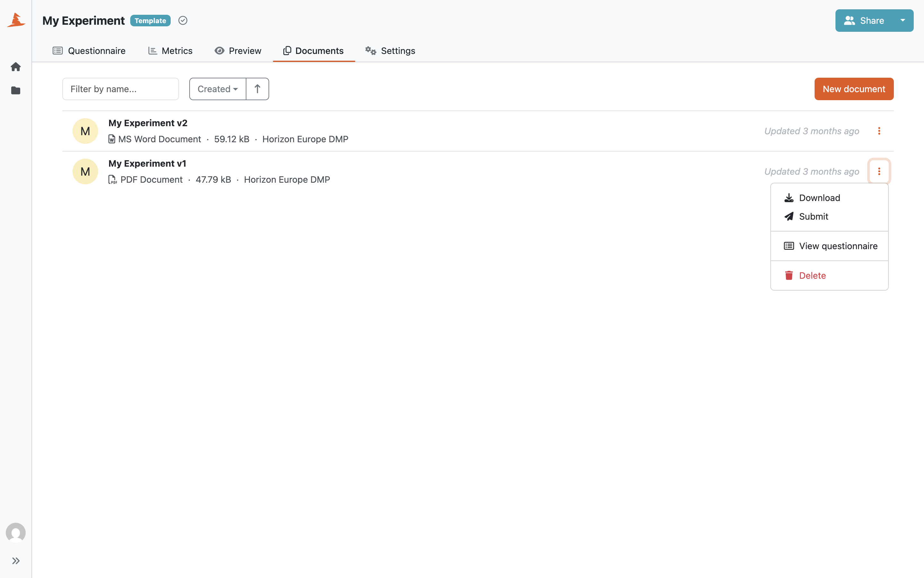This screenshot has width=924, height=578.
Task: Open My Experiment v1 document
Action: click(x=147, y=164)
